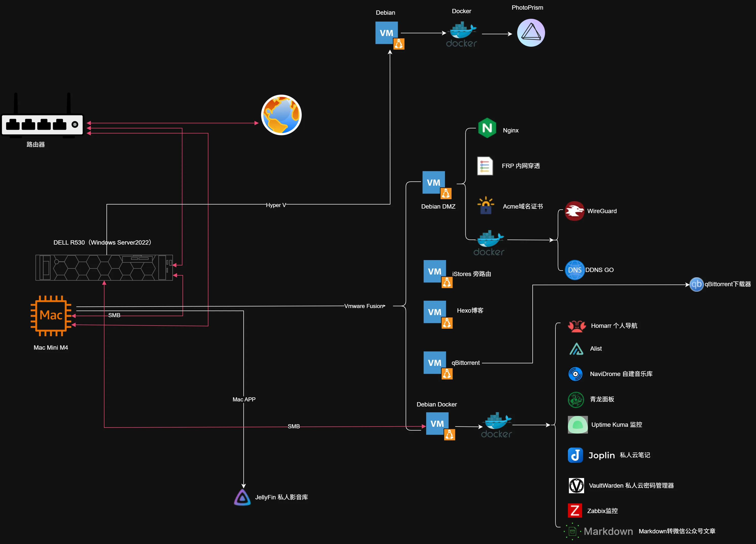The width and height of the screenshot is (756, 544).
Task: Select the 'DDNS GO' label
Action: click(x=599, y=270)
